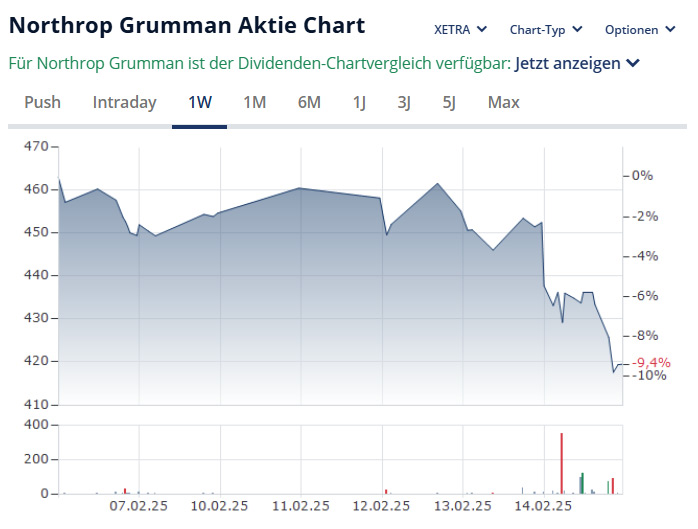The width and height of the screenshot is (698, 529).
Task: Click the chevron next to Jetzt anzeigen
Action: pyautogui.click(x=632, y=64)
